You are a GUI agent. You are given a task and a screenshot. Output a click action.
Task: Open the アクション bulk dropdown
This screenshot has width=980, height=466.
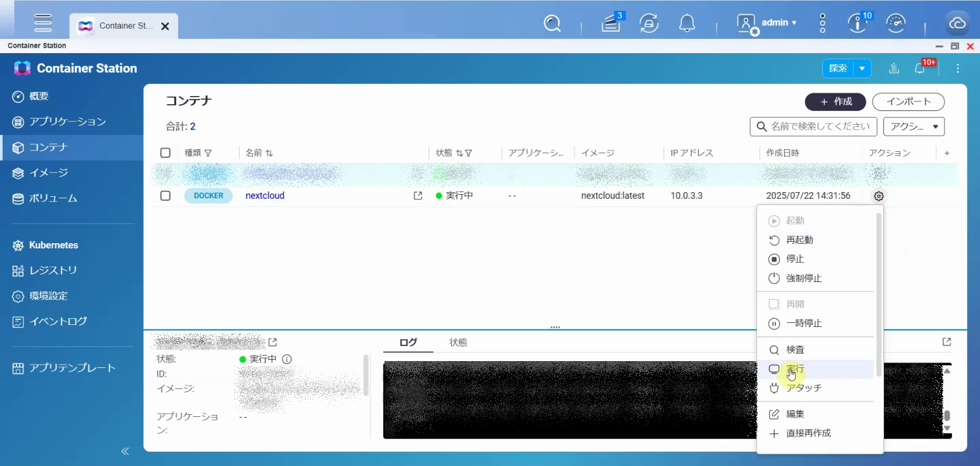tap(914, 126)
